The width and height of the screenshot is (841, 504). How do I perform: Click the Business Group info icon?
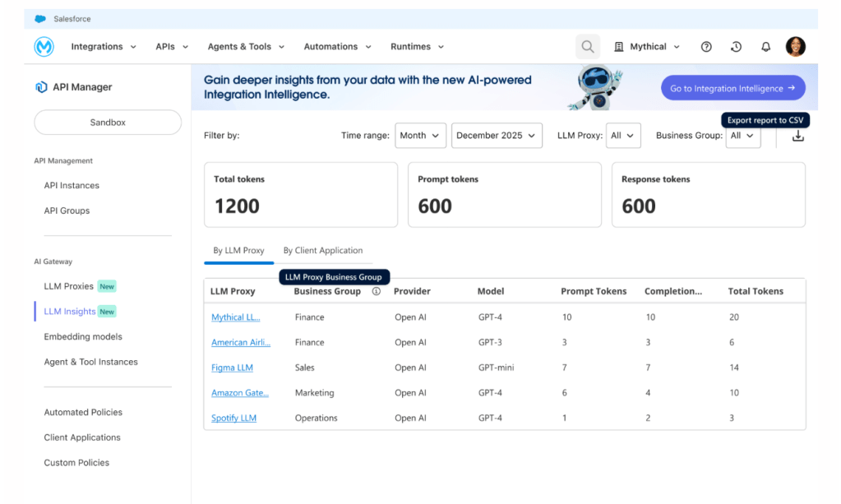point(377,291)
